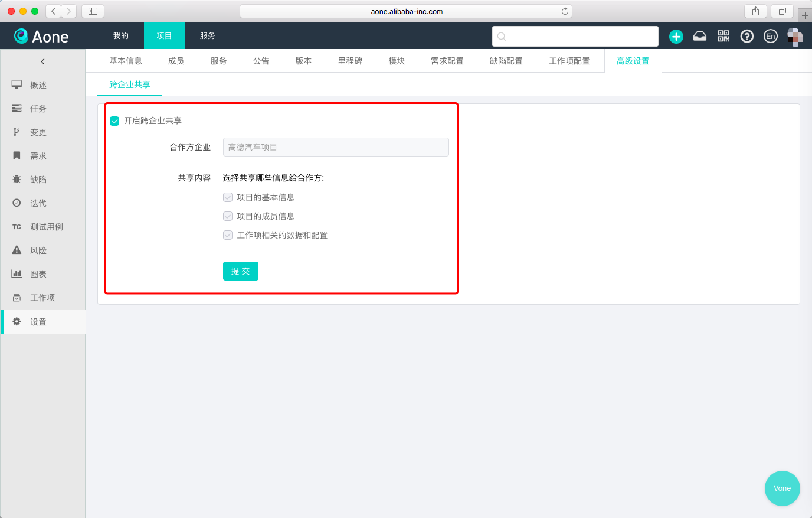Switch to the 服务 settings tab
The width and height of the screenshot is (812, 518).
[x=218, y=61]
